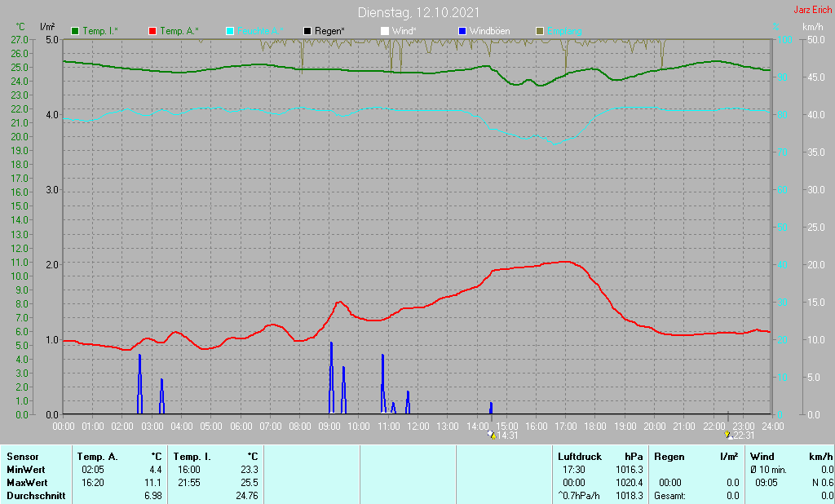Click the 'MinWert' row label
The width and height of the screenshot is (835, 504).
pyautogui.click(x=25, y=470)
